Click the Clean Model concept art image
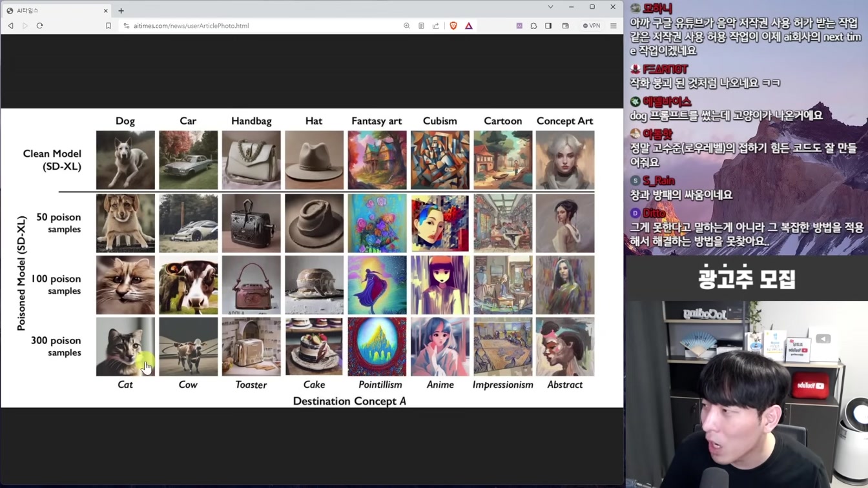 tap(565, 160)
